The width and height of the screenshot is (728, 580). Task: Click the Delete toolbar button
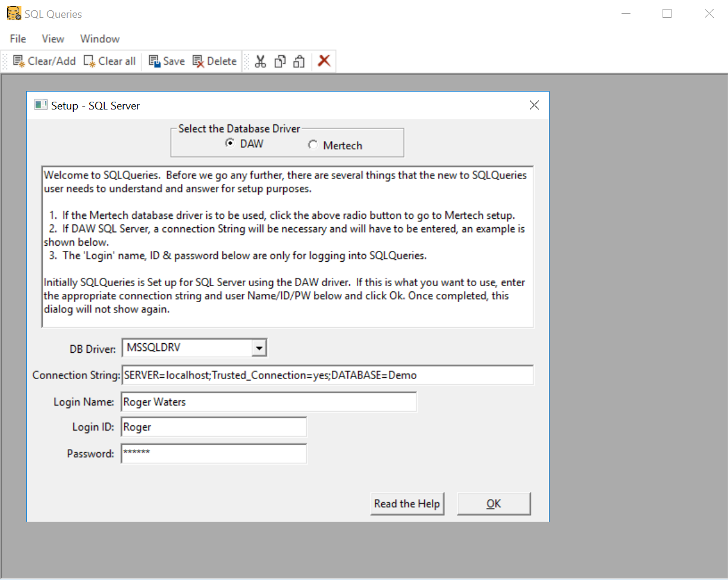(215, 61)
